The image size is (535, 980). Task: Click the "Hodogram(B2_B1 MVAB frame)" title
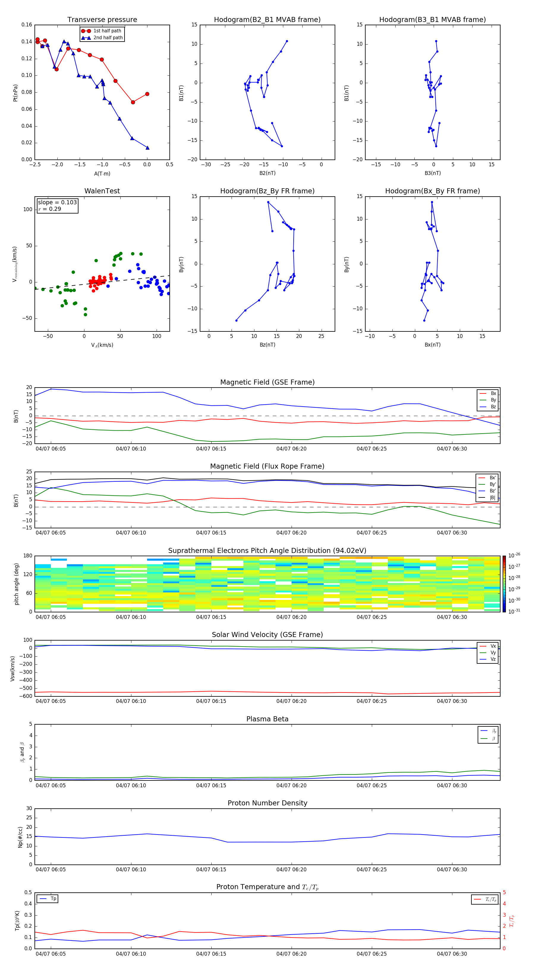click(267, 20)
